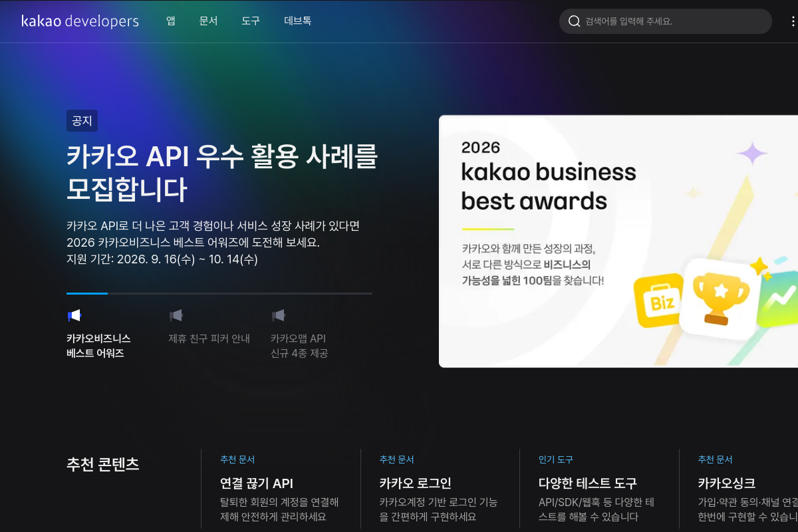Select the 카카오맵 API 신규 4종 제공 slide label
Viewport: 798px width, 532px height.
click(x=299, y=346)
